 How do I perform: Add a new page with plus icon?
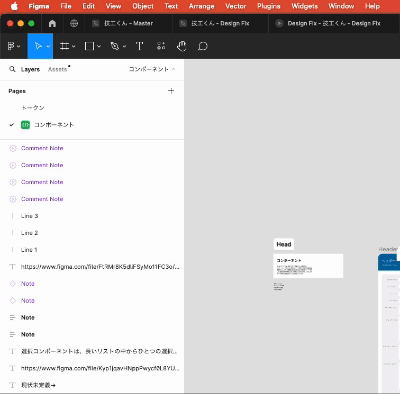pos(171,91)
